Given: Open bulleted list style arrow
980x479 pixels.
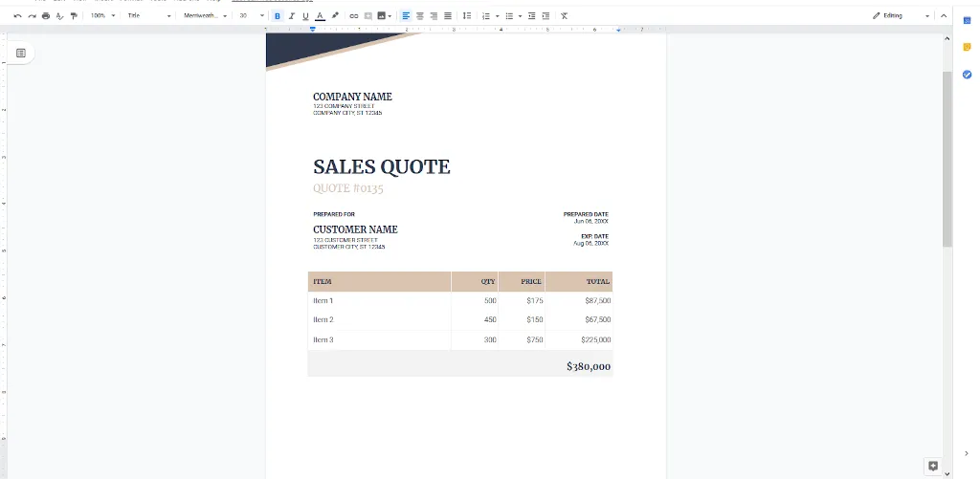Looking at the screenshot, I should [520, 15].
